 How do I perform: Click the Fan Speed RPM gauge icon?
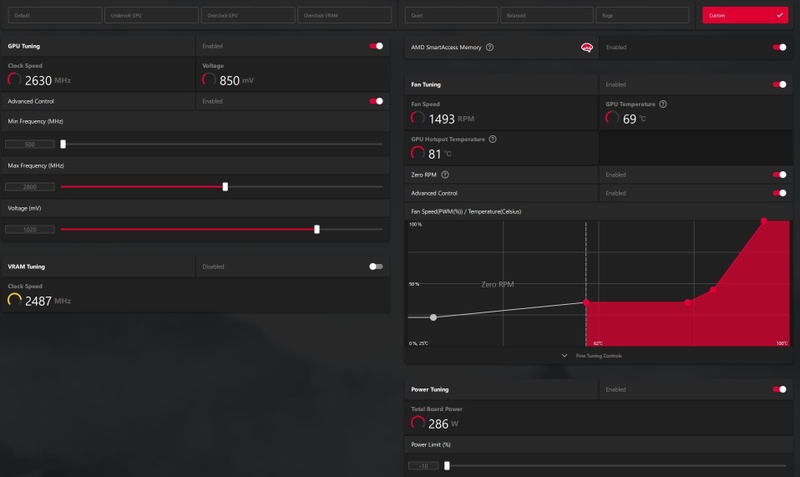coord(417,118)
